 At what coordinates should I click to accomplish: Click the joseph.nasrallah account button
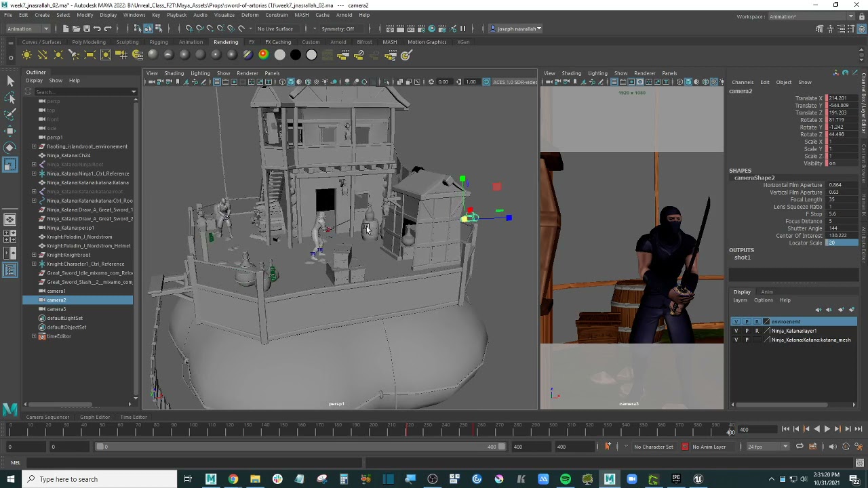(x=517, y=28)
